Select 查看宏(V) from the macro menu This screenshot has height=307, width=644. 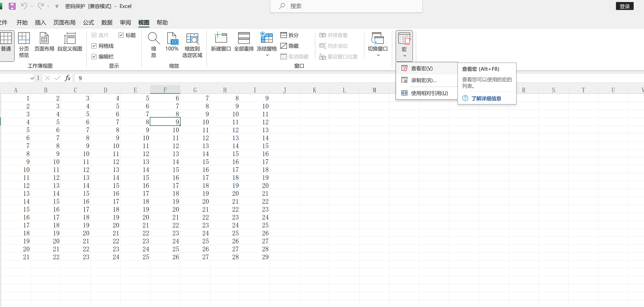coord(427,68)
